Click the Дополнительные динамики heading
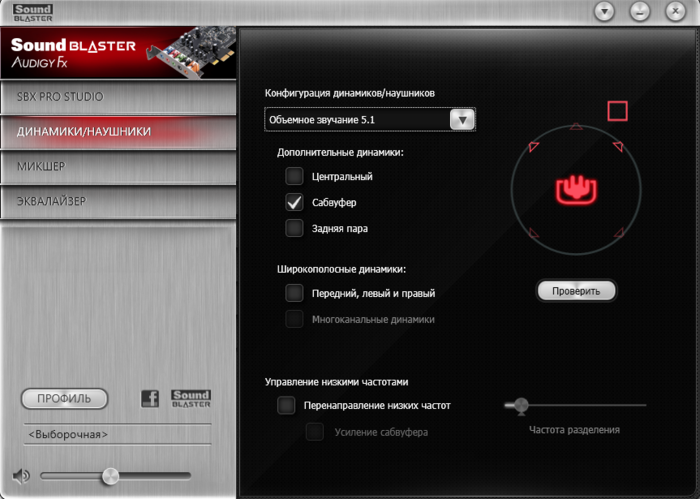The width and height of the screenshot is (700, 499). (x=340, y=153)
